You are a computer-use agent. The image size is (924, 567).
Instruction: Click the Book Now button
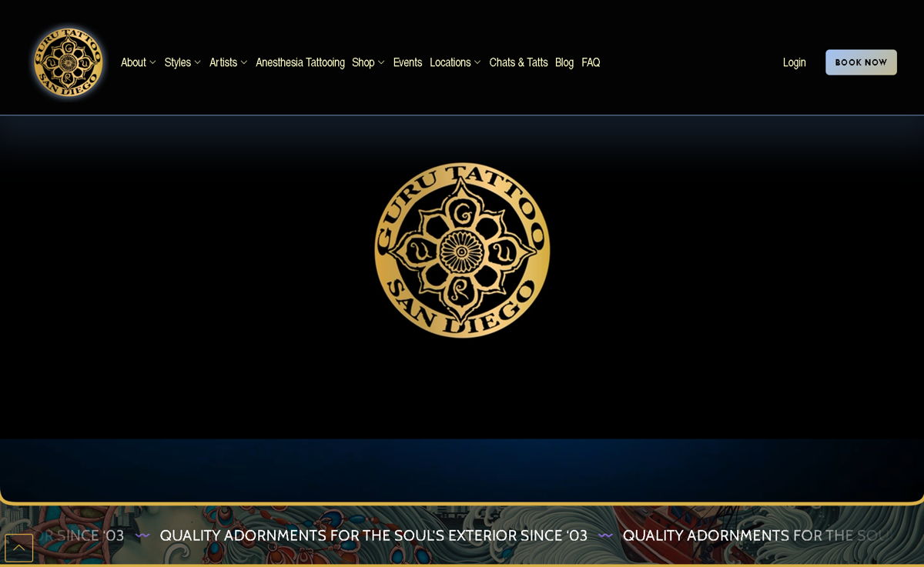point(861,62)
